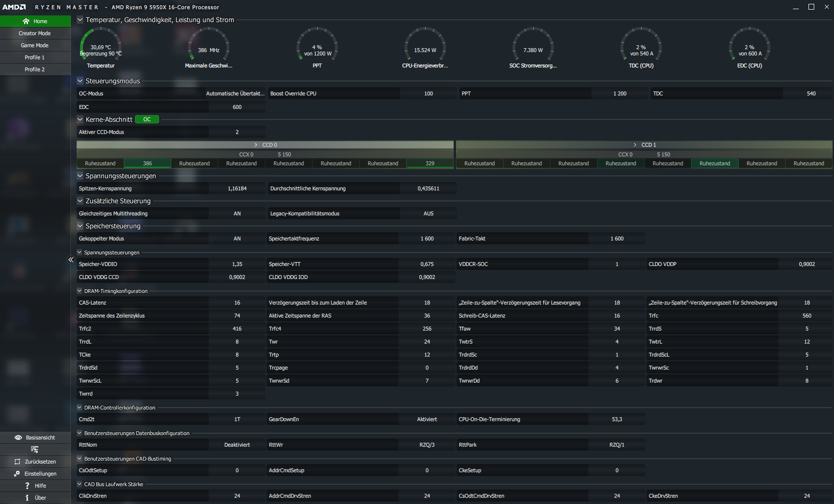The width and height of the screenshot is (834, 504).
Task: Collapse Benutzersteuerungen Datenbuskonfiguration subsection
Action: pos(80,433)
